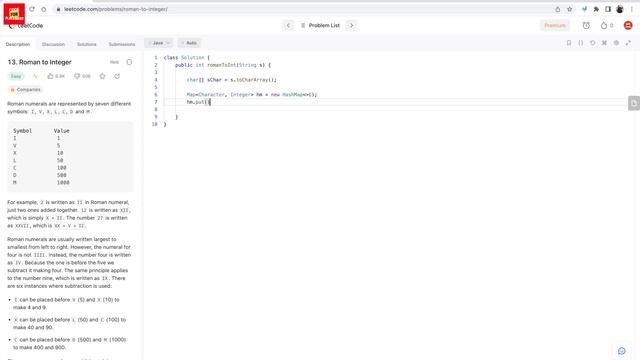Click the Value column header in table
Viewport: 640px width, 360px height.
pyautogui.click(x=62, y=131)
